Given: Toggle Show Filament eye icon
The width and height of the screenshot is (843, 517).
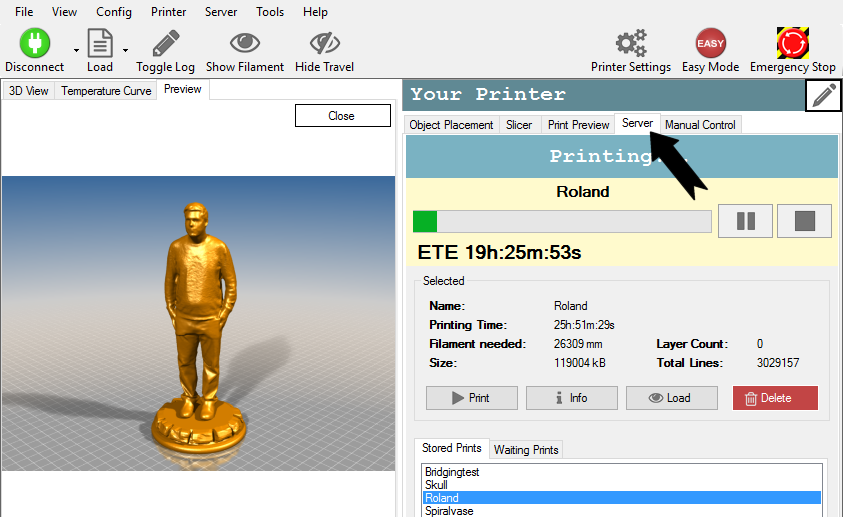Looking at the screenshot, I should [x=245, y=44].
